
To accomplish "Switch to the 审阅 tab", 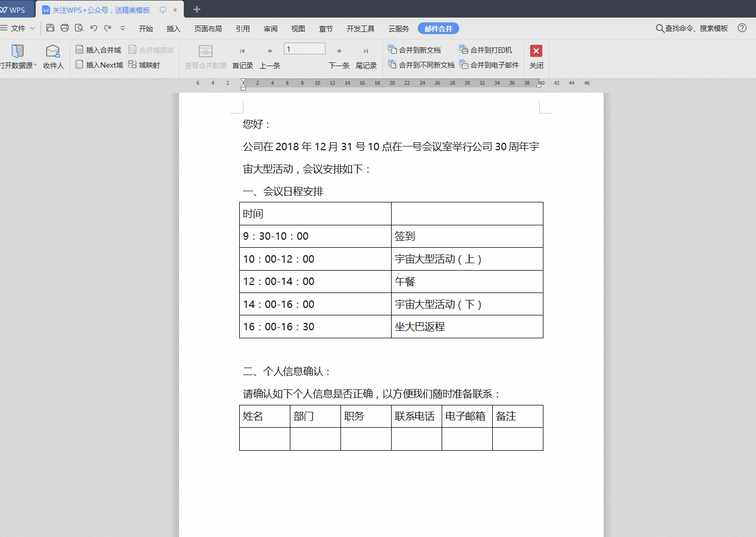I will (x=271, y=29).
